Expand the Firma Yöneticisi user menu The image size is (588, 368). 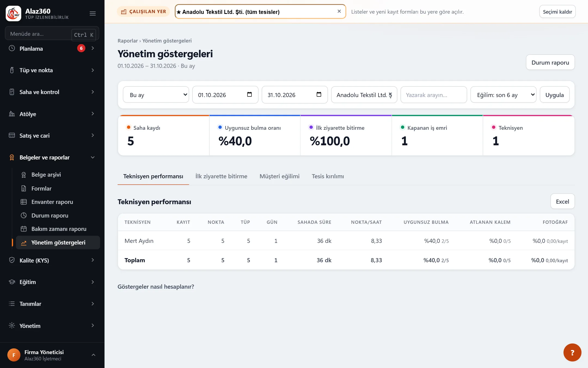[x=93, y=355]
